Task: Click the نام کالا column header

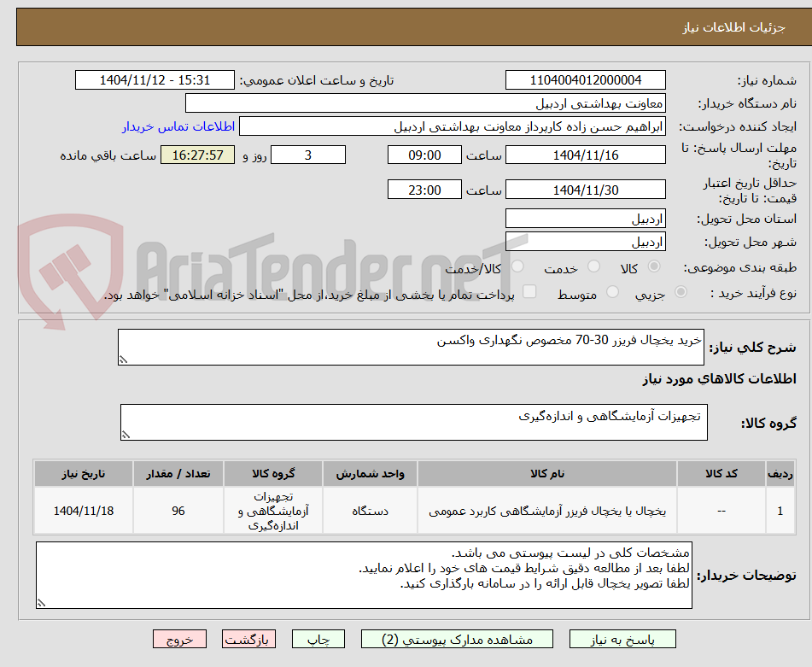Action: tap(546, 474)
